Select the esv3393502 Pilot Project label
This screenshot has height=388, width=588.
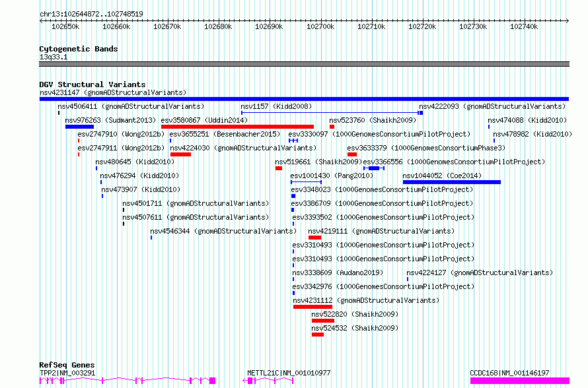tap(383, 217)
